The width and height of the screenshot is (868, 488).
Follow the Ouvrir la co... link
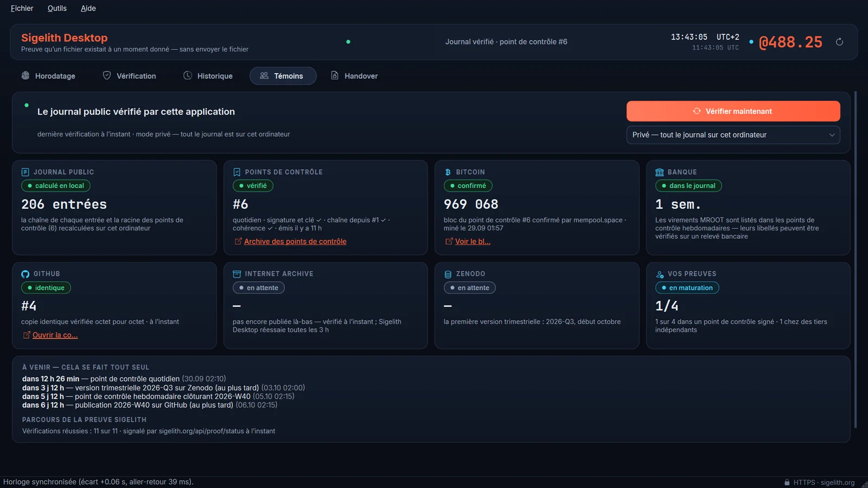[55, 335]
